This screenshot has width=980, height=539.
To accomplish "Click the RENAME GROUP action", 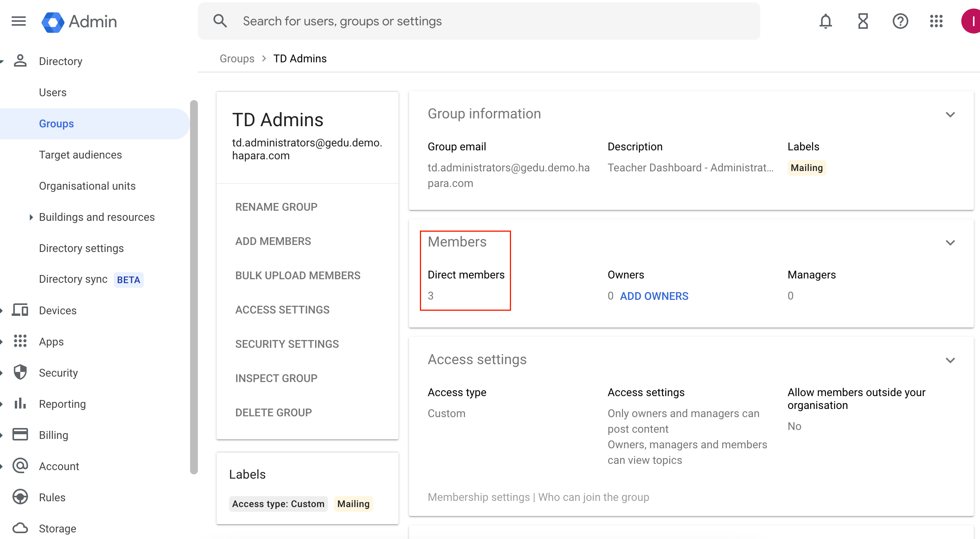I will tap(276, 207).
